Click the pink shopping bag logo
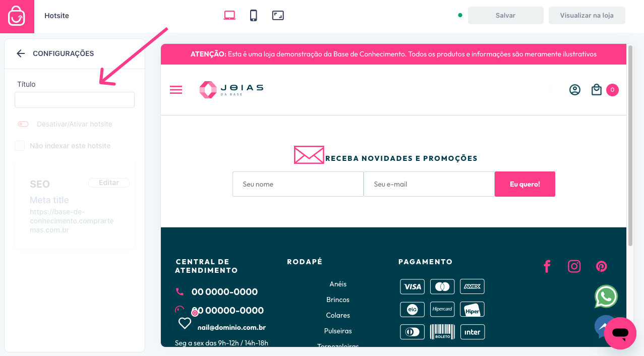 coord(17,16)
